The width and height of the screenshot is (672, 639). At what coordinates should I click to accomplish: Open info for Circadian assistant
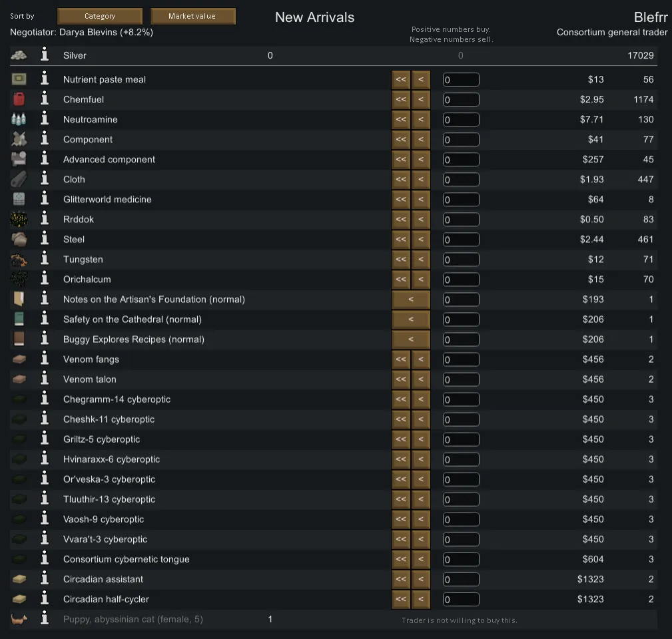pyautogui.click(x=45, y=578)
